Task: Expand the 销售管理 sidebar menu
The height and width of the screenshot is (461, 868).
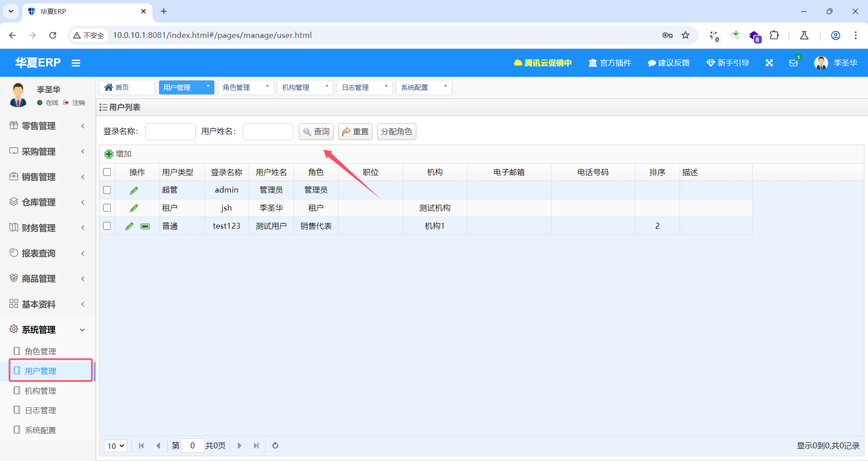Action: coord(47,177)
